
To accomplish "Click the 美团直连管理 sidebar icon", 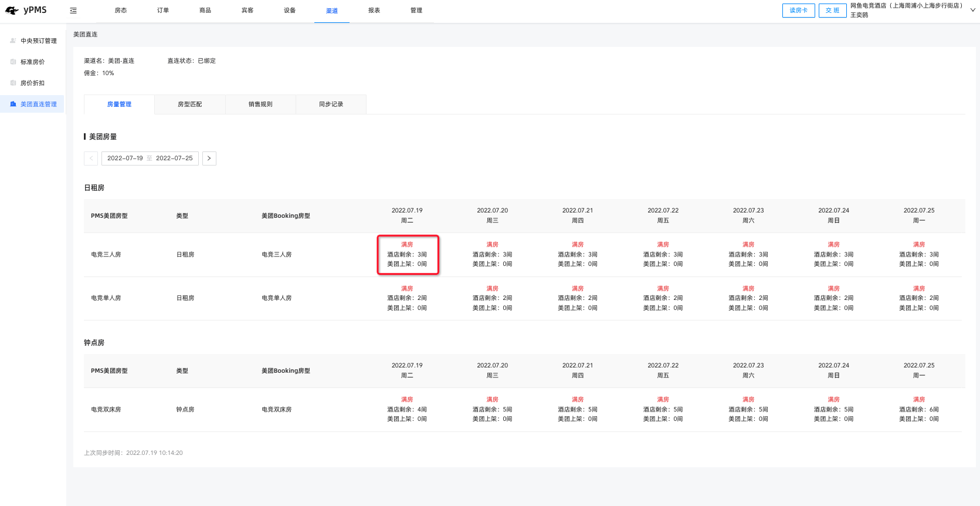I will click(13, 104).
